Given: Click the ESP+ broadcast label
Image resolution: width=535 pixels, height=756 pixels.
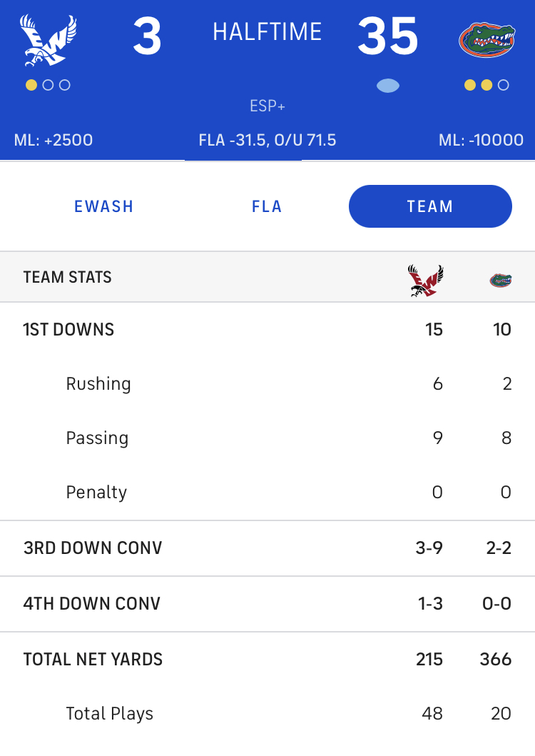Looking at the screenshot, I should [267, 106].
